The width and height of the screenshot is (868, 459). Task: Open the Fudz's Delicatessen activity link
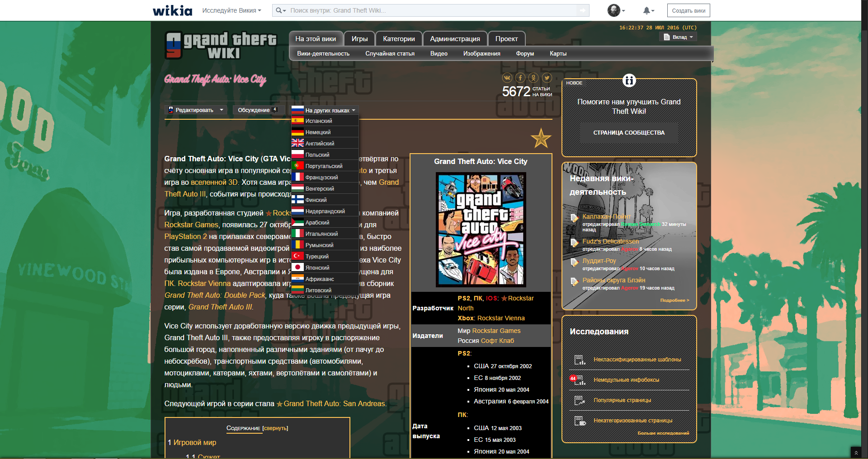tap(610, 241)
